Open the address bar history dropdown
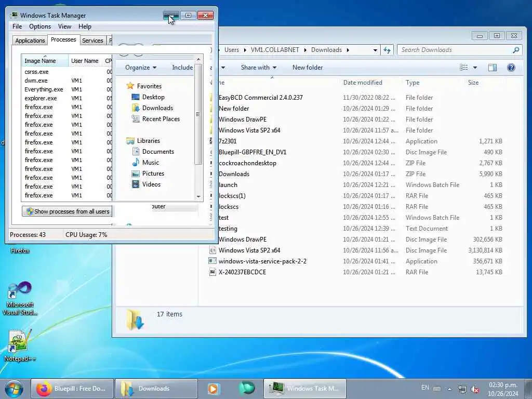This screenshot has width=532, height=399. 375,50
